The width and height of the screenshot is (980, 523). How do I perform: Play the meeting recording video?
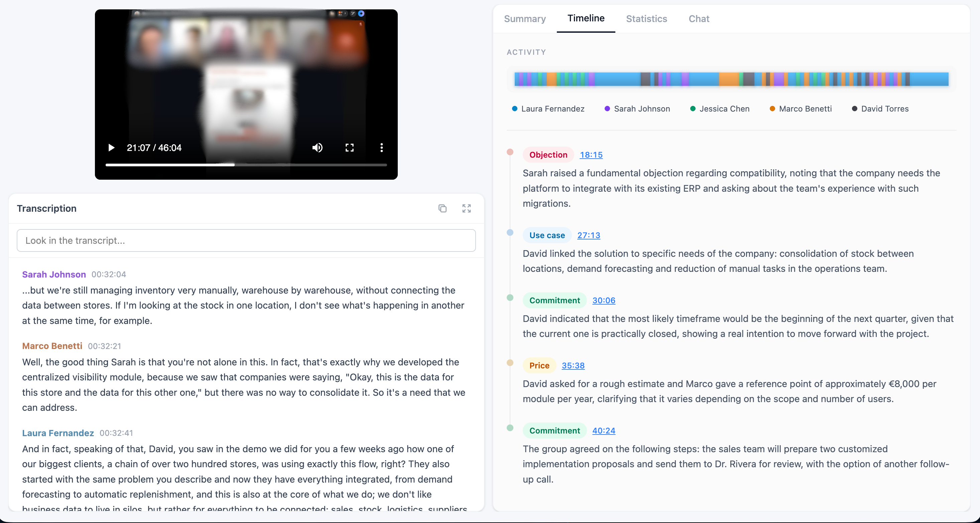tap(111, 148)
